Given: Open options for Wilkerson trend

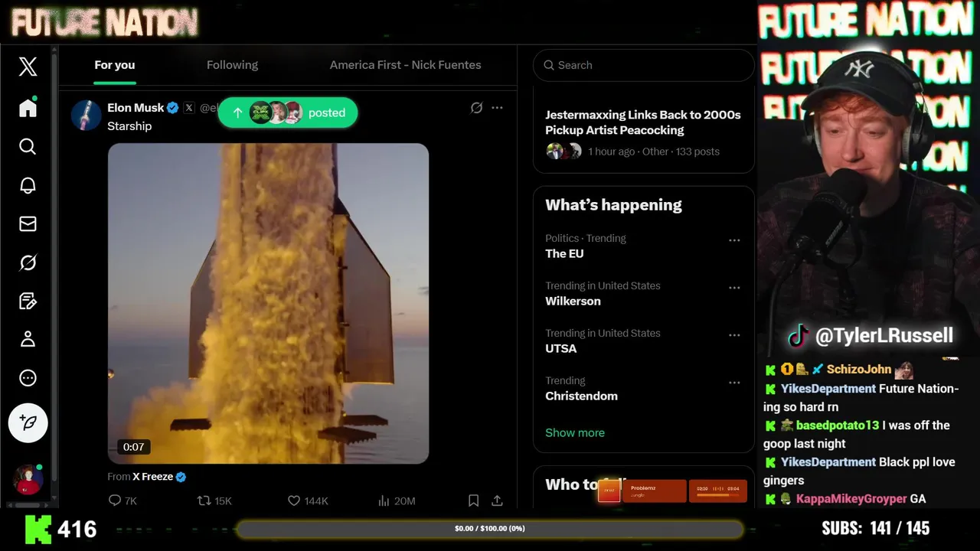Looking at the screenshot, I should coord(734,288).
